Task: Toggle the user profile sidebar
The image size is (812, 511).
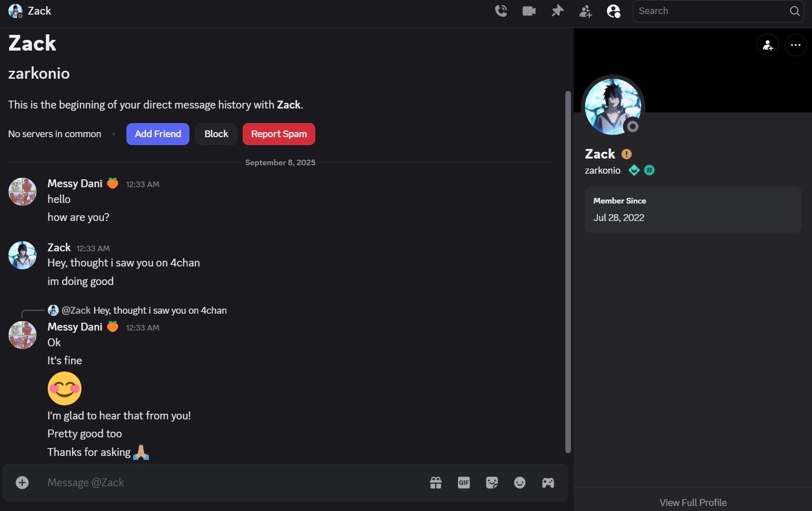Action: [x=614, y=11]
